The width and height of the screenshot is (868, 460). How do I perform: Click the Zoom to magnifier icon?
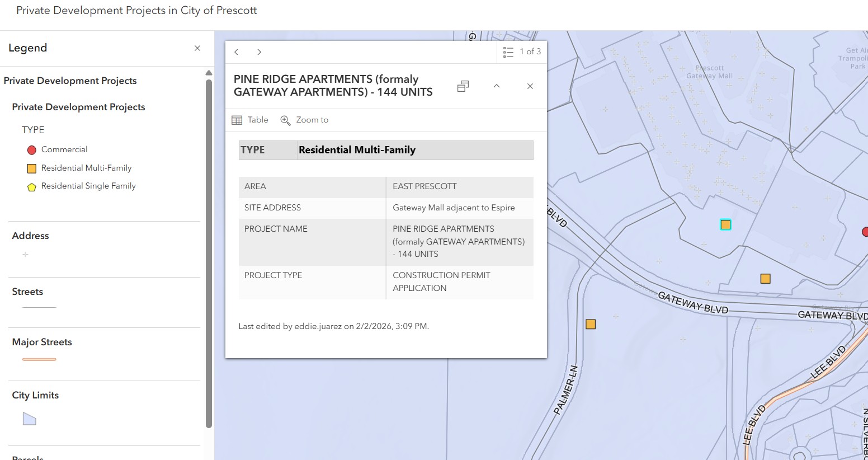pyautogui.click(x=285, y=120)
